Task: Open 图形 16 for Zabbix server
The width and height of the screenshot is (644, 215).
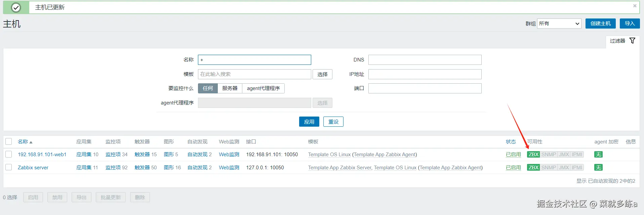Action: 169,168
